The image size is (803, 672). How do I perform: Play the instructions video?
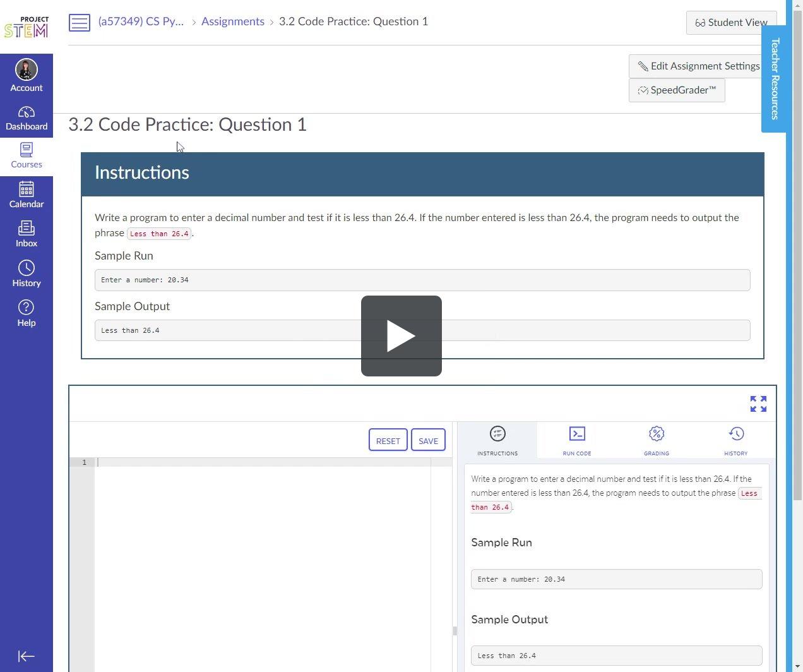pyautogui.click(x=401, y=335)
